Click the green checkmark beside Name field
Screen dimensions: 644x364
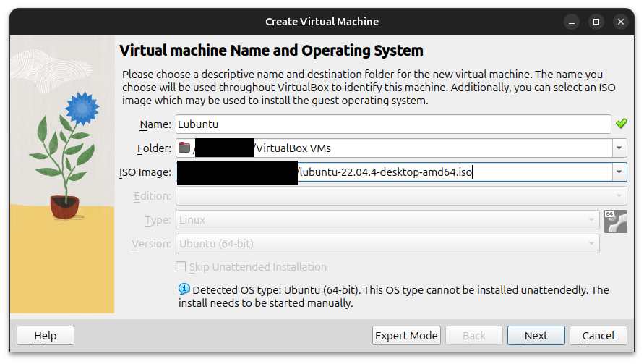click(621, 124)
